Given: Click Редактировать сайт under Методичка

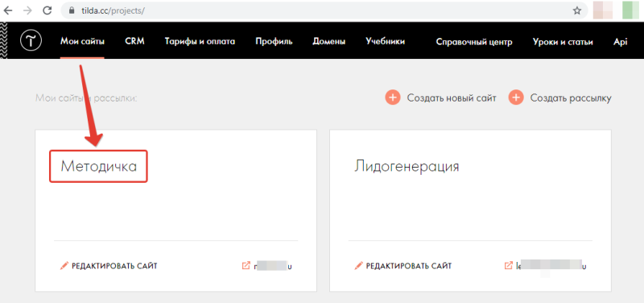Looking at the screenshot, I should click(x=114, y=266).
